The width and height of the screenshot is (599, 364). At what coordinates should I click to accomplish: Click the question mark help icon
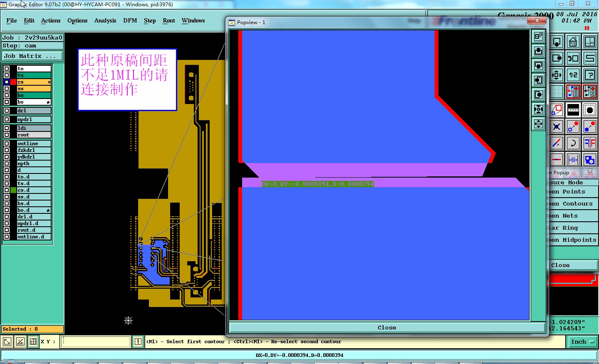coord(590,75)
